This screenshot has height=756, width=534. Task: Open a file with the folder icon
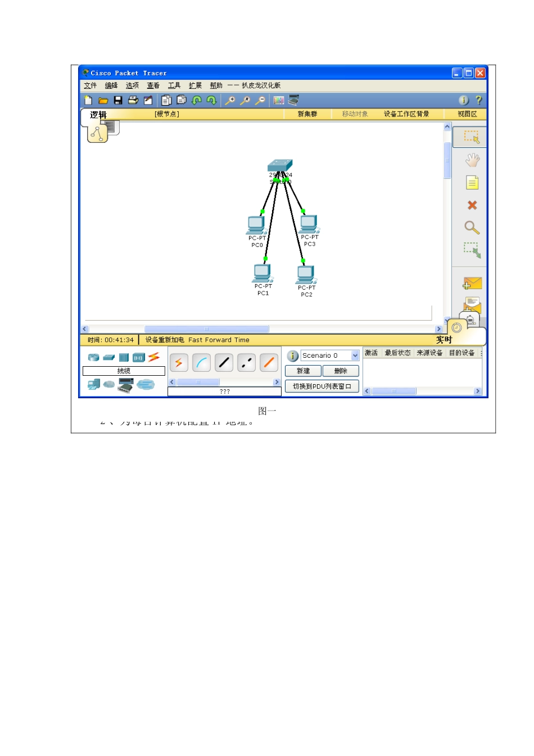[103, 100]
